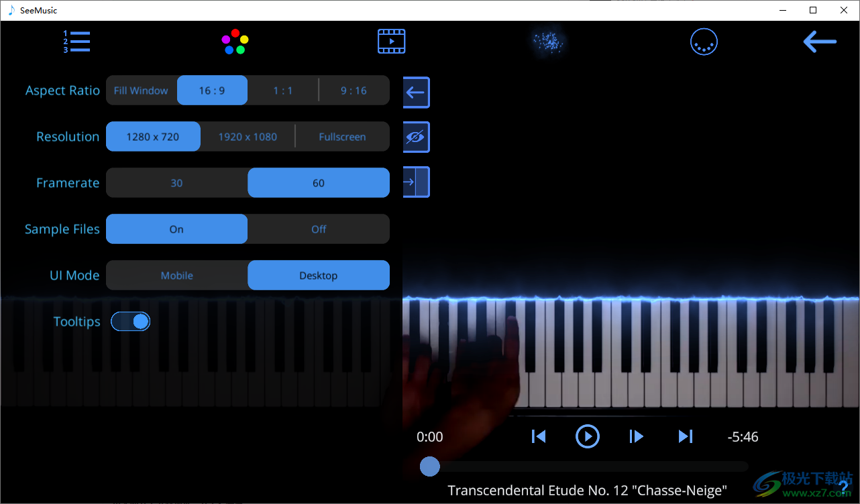
Task: Play the Chasse-Neige etude
Action: 588,436
